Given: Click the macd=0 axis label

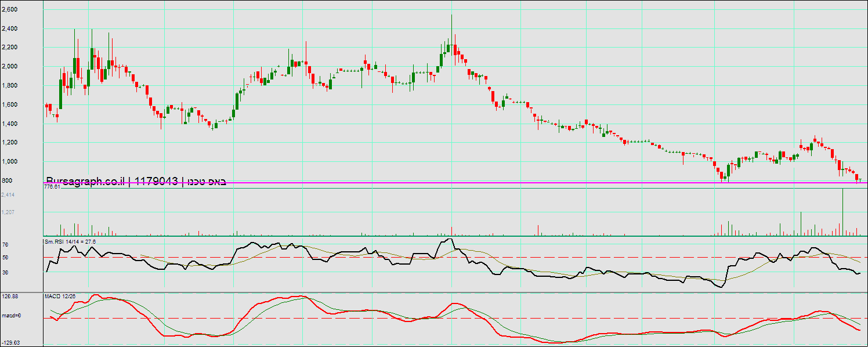Looking at the screenshot, I should click(12, 316).
